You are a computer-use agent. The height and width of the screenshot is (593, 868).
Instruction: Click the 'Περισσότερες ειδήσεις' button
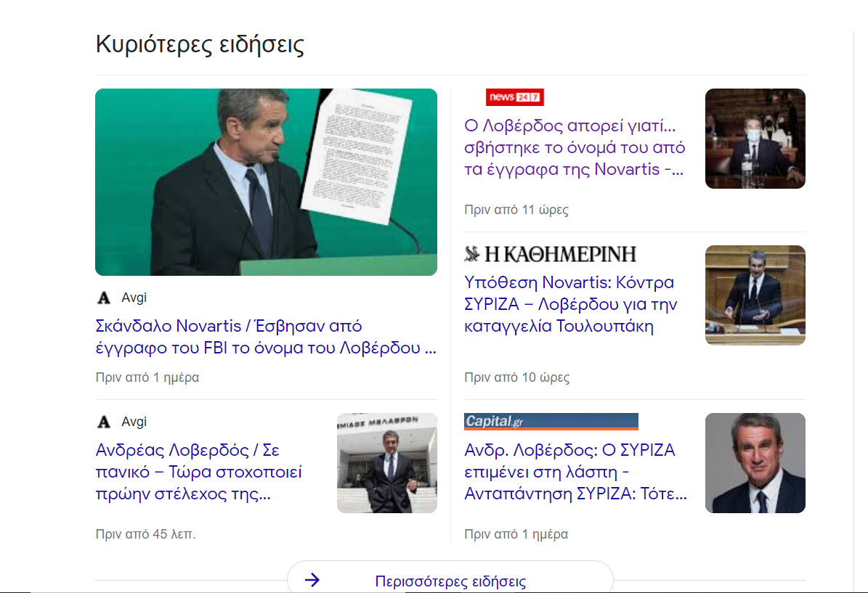click(450, 578)
